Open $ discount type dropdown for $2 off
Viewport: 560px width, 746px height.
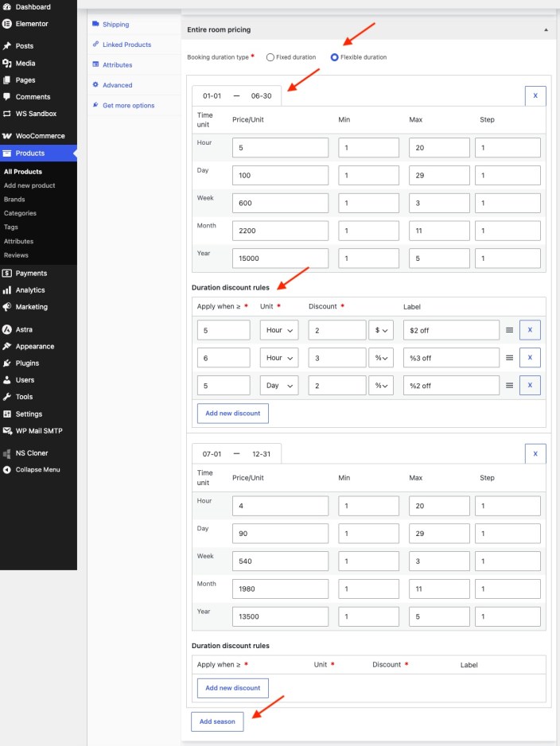click(x=381, y=330)
